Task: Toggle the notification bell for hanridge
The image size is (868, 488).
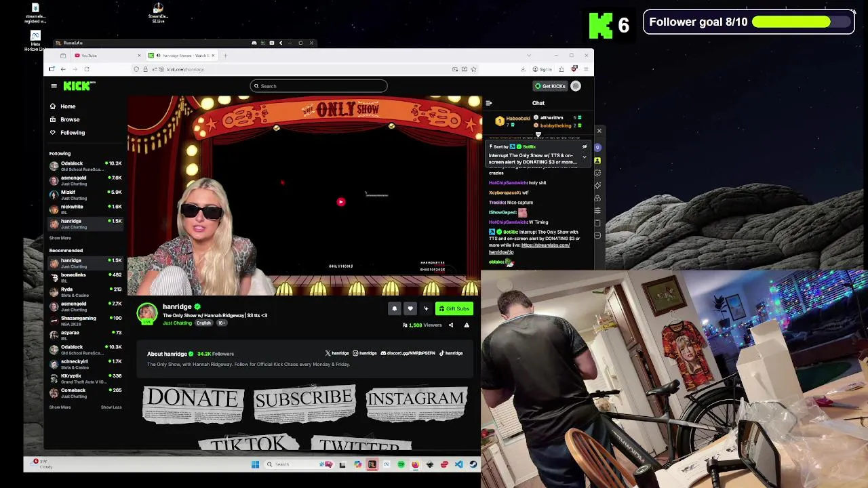Action: coord(395,308)
